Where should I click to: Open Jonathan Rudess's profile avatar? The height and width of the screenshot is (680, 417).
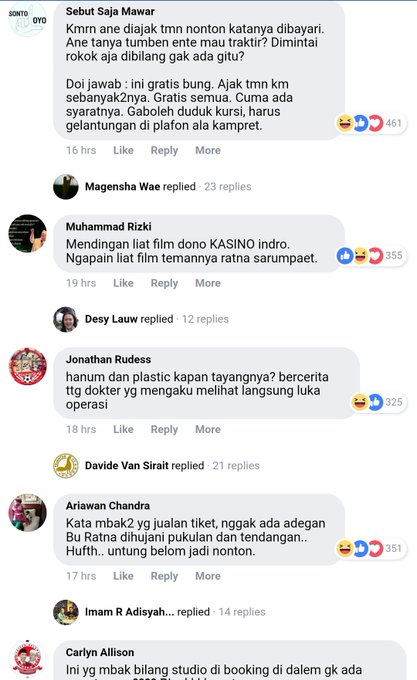coord(27,366)
